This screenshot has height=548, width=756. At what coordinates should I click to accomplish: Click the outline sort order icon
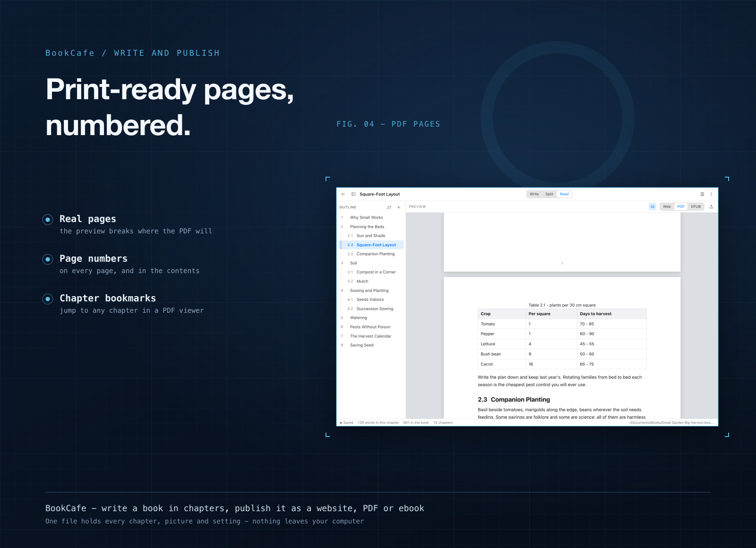(389, 207)
